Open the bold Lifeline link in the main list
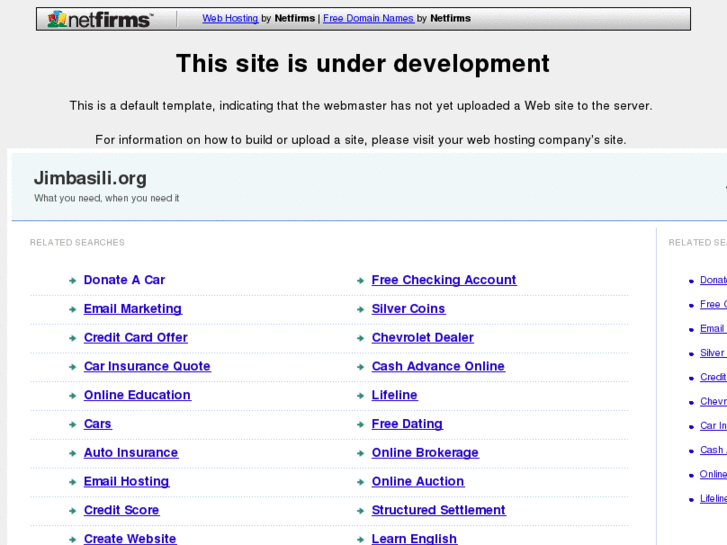Screen dimensions: 727x545 tap(395, 395)
